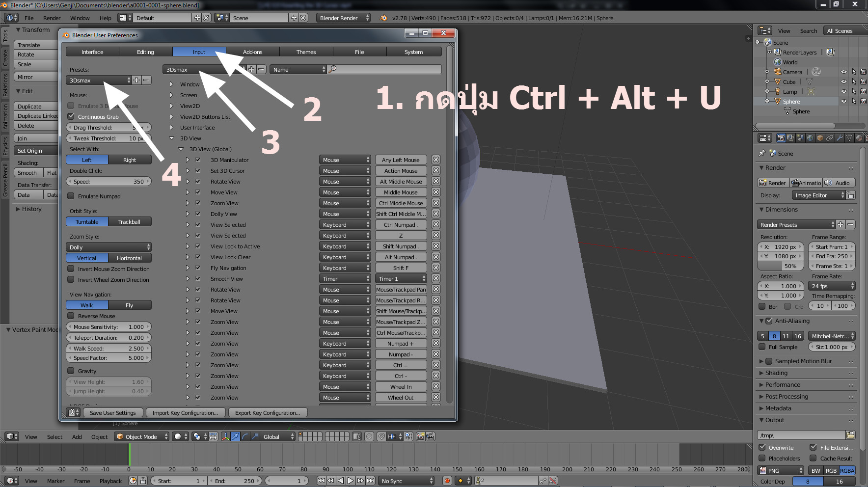This screenshot has width=868, height=487.
Task: Click the keymap search field
Action: [385, 69]
